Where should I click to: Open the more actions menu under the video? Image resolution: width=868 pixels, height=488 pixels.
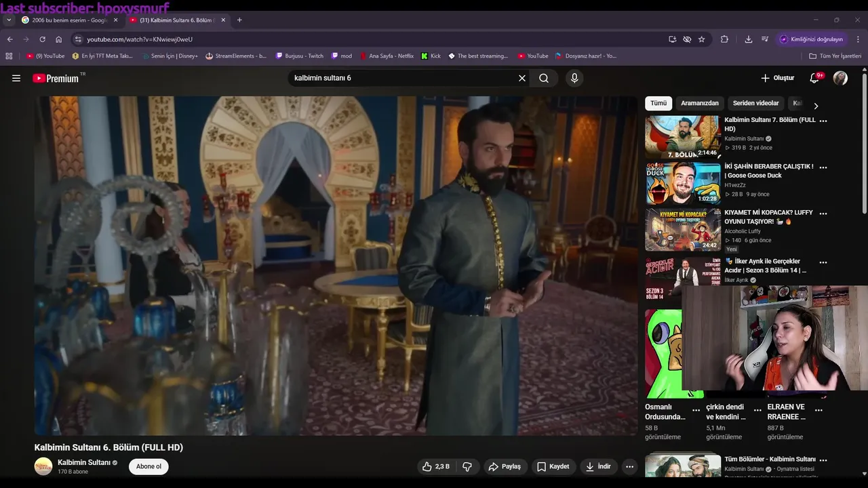tap(629, 466)
